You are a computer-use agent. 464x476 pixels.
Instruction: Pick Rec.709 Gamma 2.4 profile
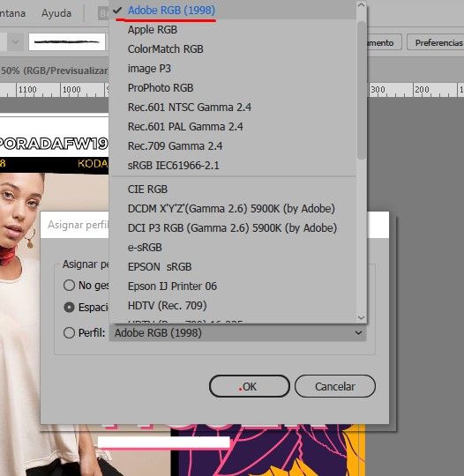click(x=233, y=146)
